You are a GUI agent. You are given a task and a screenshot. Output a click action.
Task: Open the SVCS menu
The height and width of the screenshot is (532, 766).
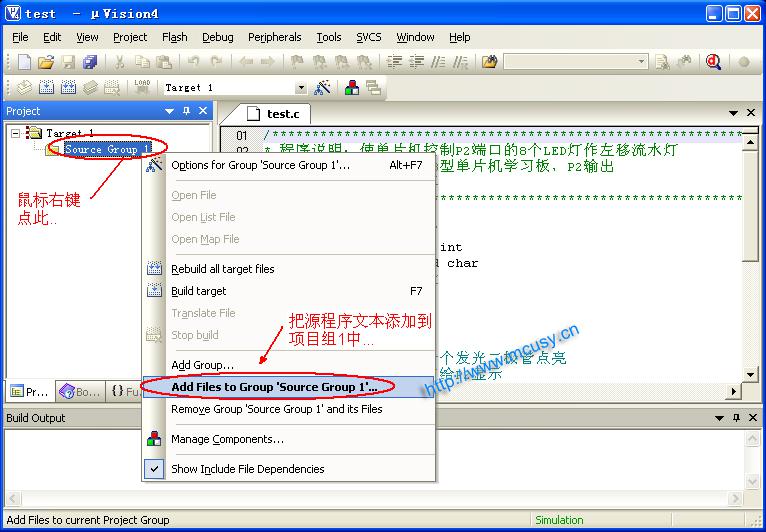point(368,37)
